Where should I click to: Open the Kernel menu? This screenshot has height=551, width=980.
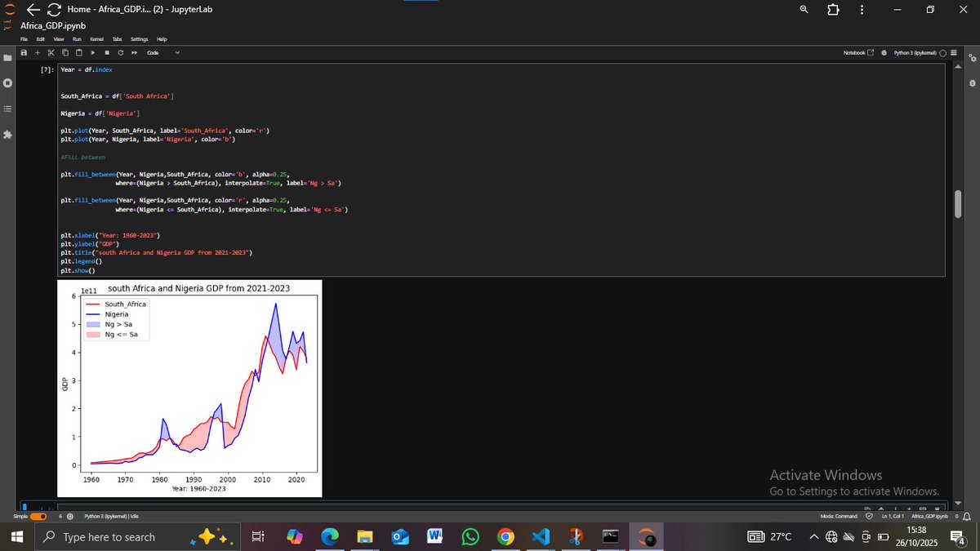point(97,38)
